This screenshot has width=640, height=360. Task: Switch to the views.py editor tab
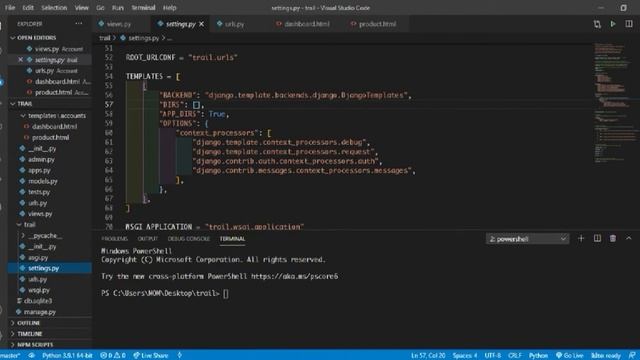tap(119, 24)
